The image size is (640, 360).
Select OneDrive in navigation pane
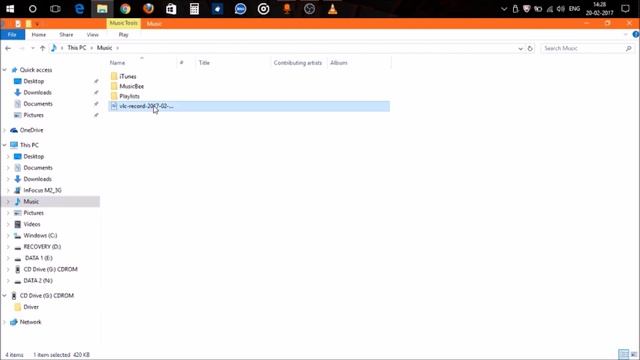(x=31, y=130)
